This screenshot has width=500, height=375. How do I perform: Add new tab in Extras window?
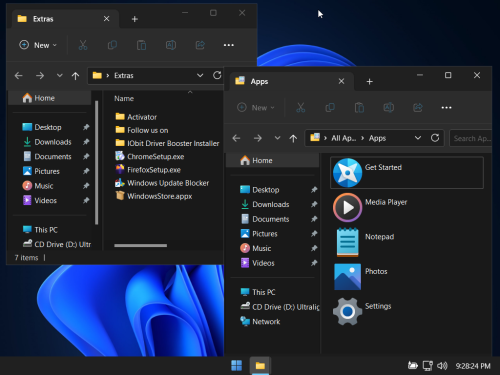[135, 19]
